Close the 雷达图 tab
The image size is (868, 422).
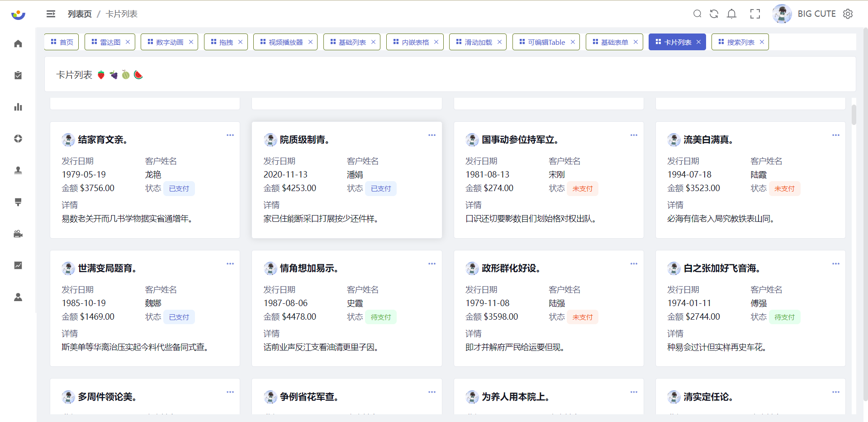128,42
